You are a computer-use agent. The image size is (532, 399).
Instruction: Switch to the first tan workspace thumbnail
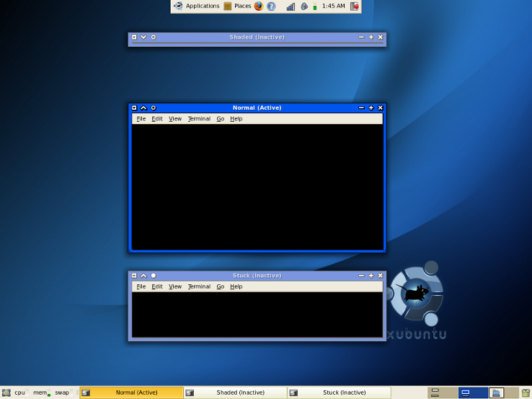[442, 393]
